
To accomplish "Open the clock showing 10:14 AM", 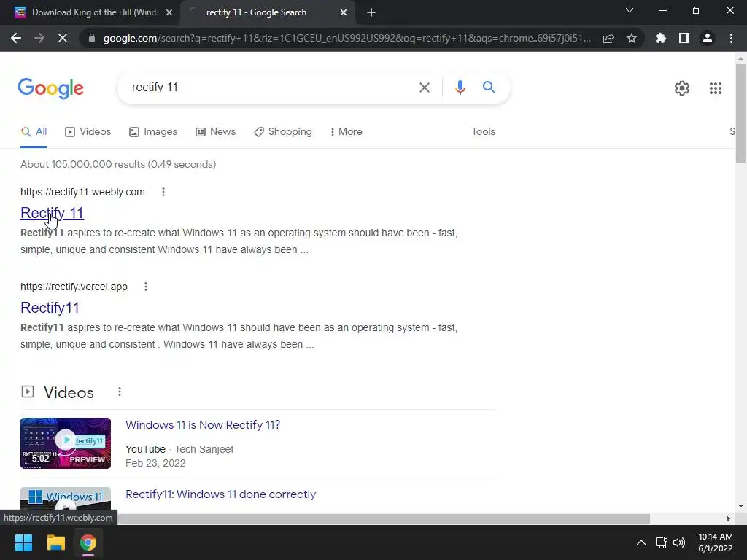I will [x=715, y=542].
